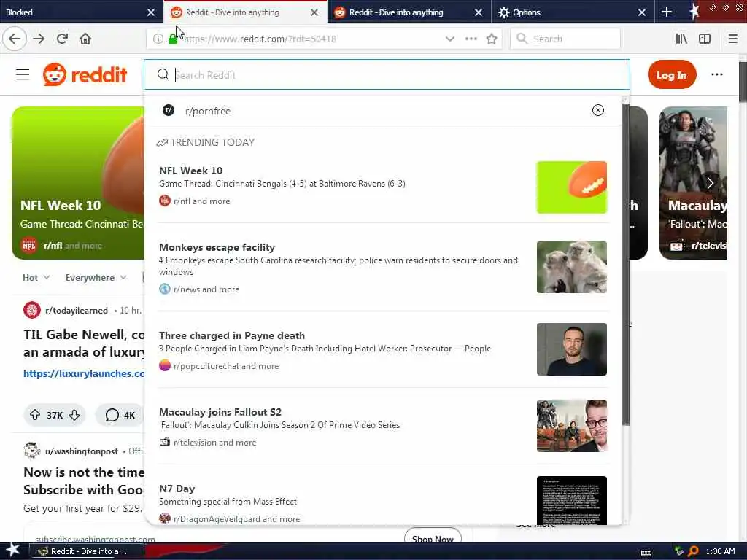
Task: Click the N7 Day dark thumbnail
Action: pyautogui.click(x=572, y=500)
